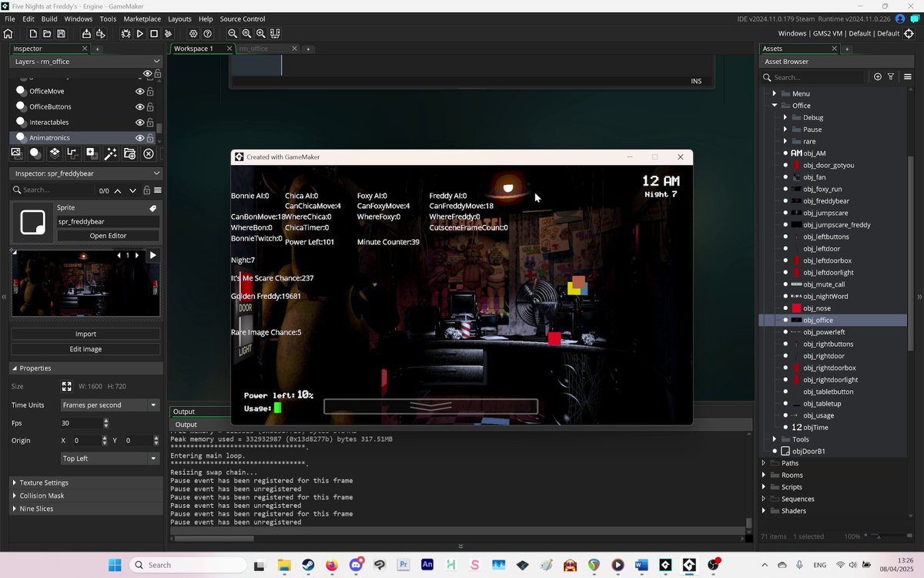Hide the OfficeButtons layer

click(140, 106)
